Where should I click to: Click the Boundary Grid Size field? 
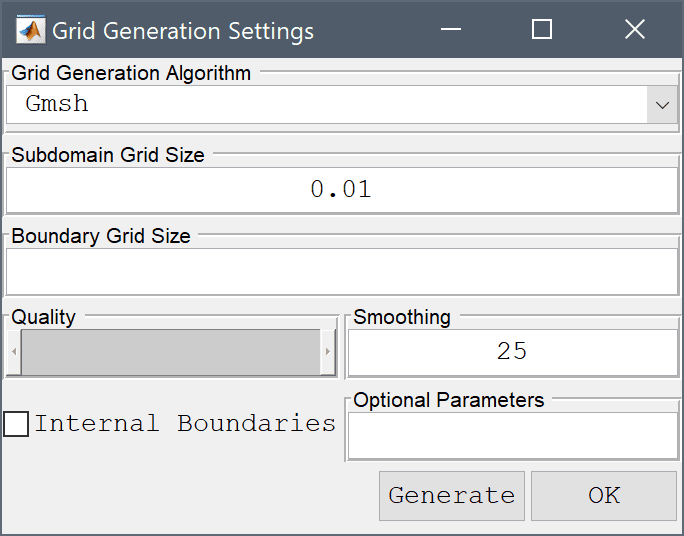(x=342, y=272)
